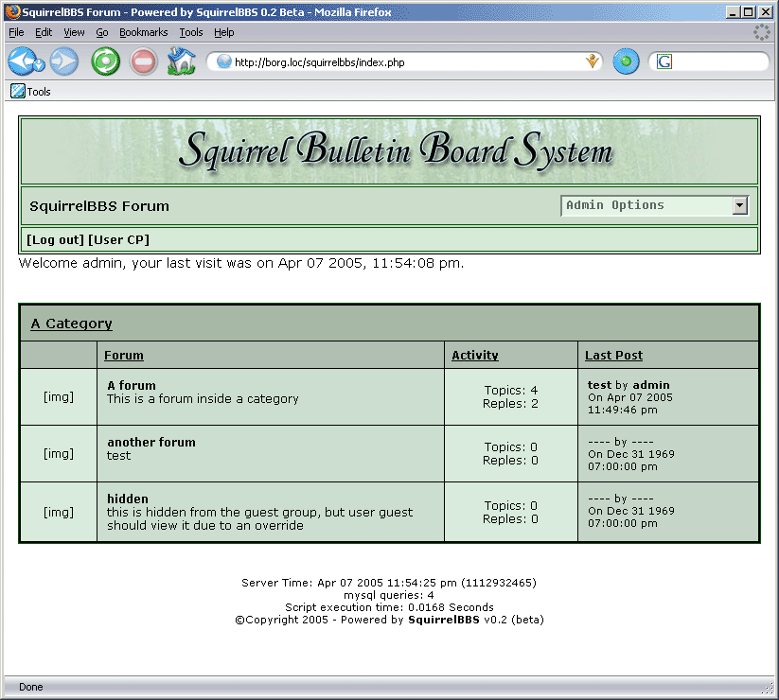Click the Forum column header link
This screenshot has width=779, height=700.
(x=124, y=356)
